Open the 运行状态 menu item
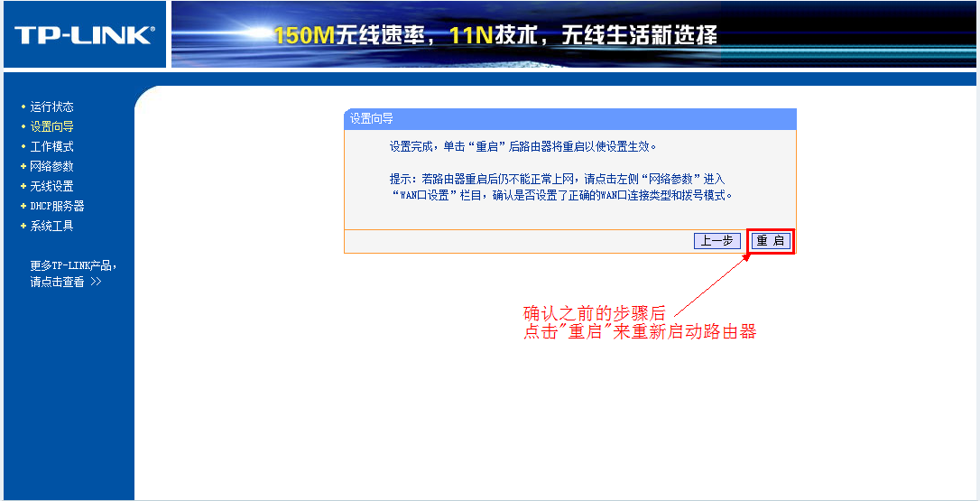This screenshot has height=501, width=980. tap(51, 107)
